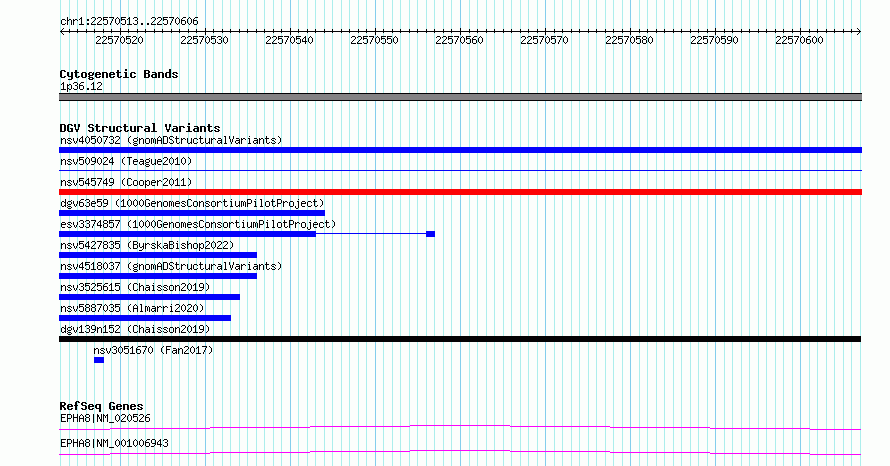Open dgv63e59 1000GenomesConsortiumPilotProject label
This screenshot has height=466, width=890.
pos(192,203)
